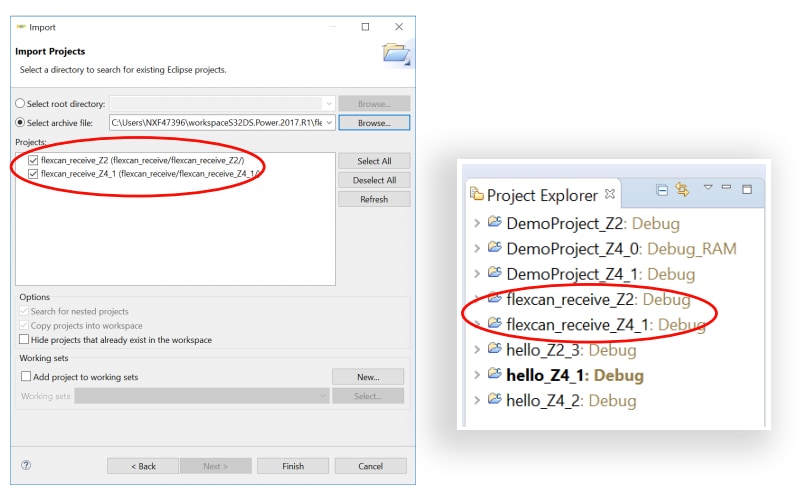Uncheck the flexcan_receive_Z2 project checkbox
This screenshot has height=491, width=800.
[34, 160]
